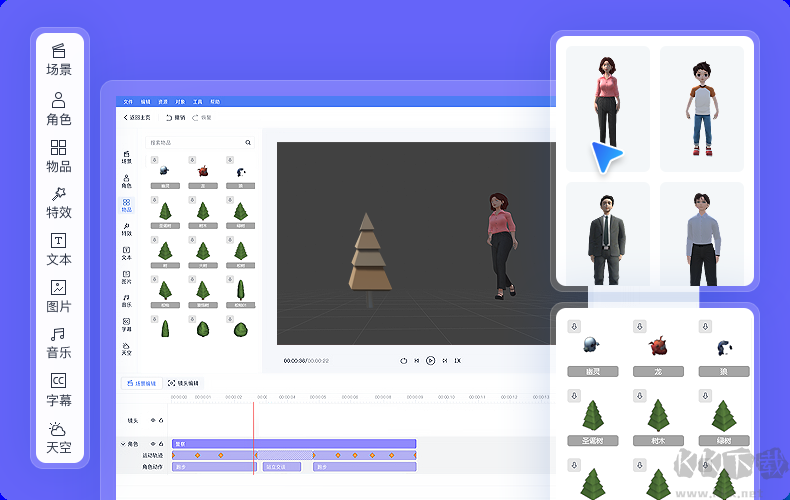Image resolution: width=790 pixels, height=500 pixels.
Task: Select 特效 effects icon in enlarged sidebar
Action: [x=59, y=201]
